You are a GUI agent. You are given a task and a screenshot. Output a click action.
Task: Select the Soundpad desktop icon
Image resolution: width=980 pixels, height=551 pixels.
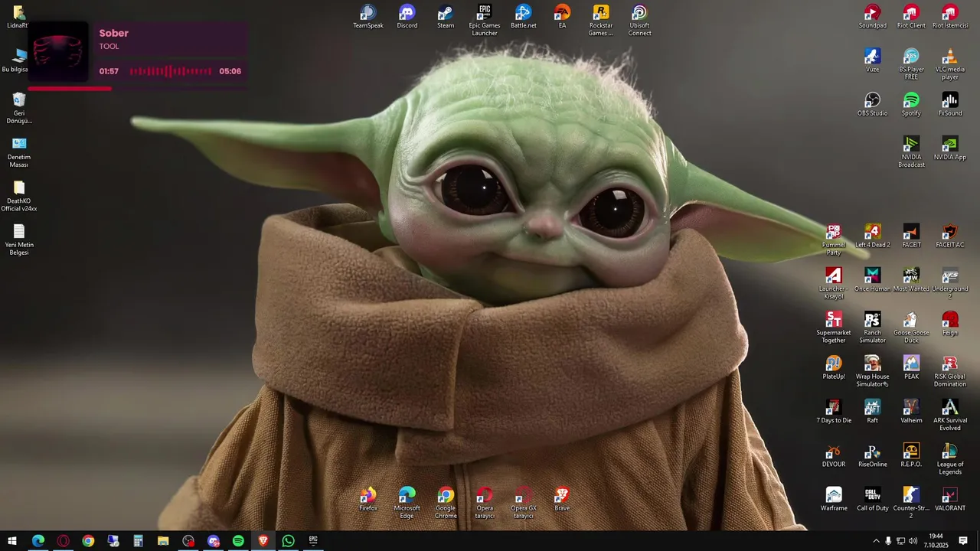coord(872,17)
